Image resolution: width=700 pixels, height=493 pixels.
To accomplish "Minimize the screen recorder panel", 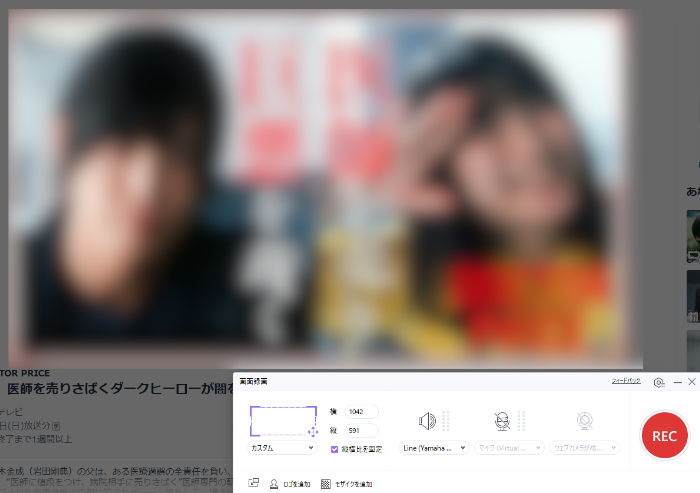I will [678, 382].
